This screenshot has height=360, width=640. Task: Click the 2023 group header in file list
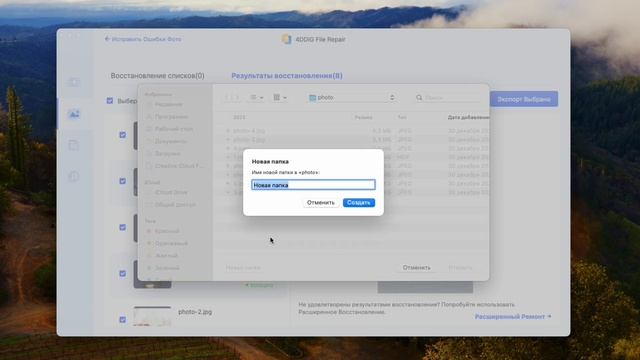[239, 118]
